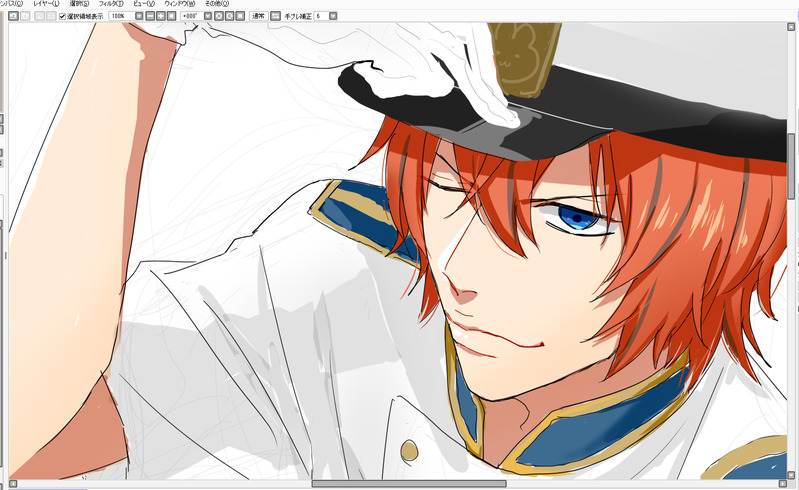Click the vertical scrollbar up arrow
The height and width of the screenshot is (490, 799).
click(791, 26)
